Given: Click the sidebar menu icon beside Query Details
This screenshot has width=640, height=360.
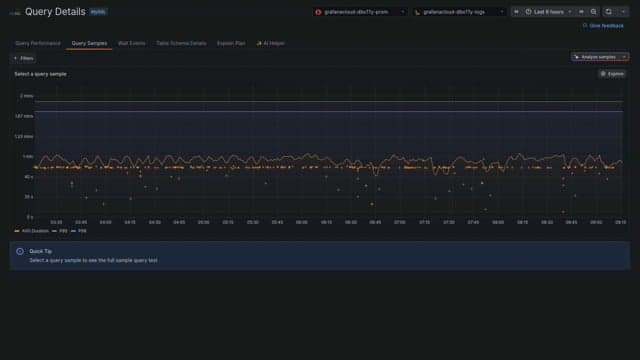Looking at the screenshot, I should (15, 13).
